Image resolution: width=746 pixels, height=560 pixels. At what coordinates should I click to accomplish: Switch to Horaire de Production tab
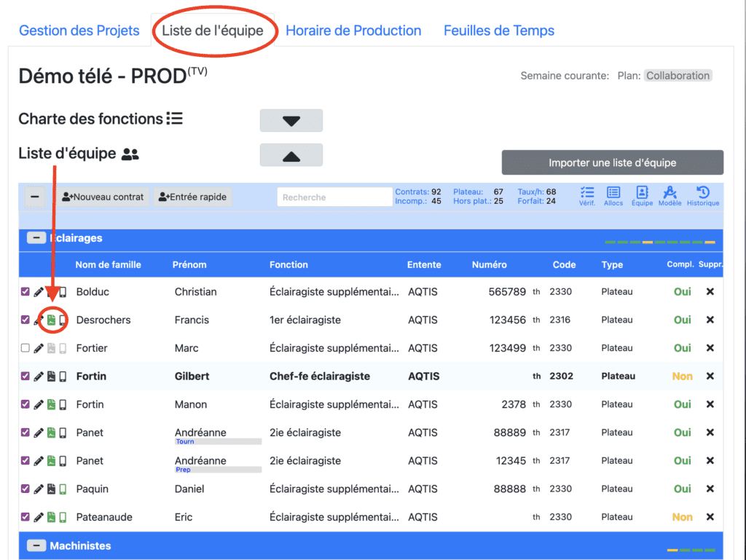(x=353, y=31)
